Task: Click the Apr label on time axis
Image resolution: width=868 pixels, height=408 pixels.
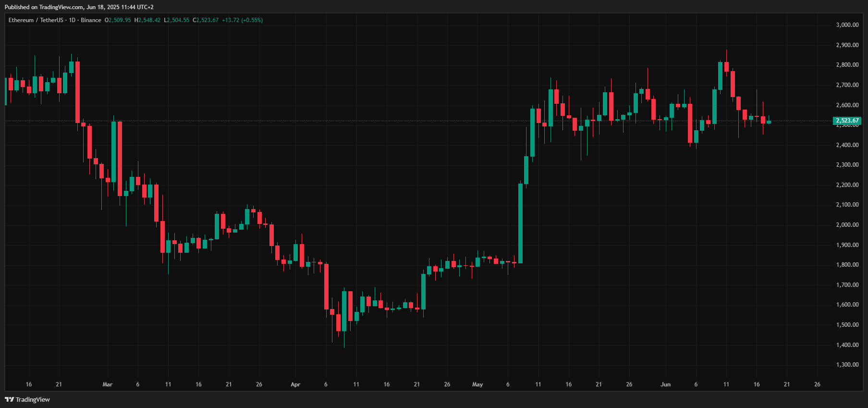Action: 295,384
